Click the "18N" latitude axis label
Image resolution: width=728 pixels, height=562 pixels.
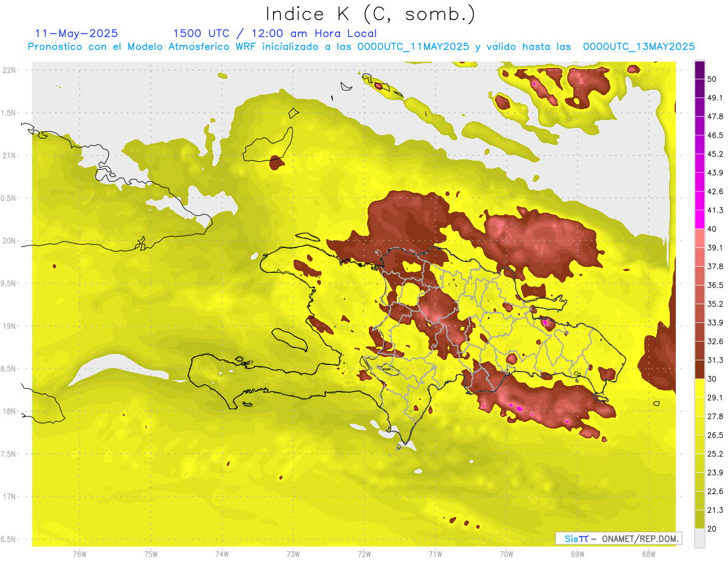click(10, 411)
